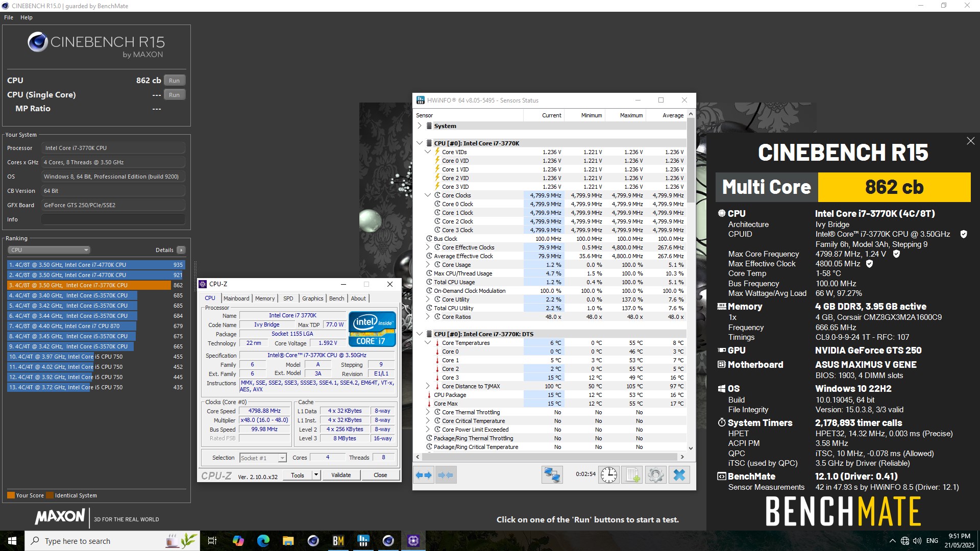This screenshot has width=980, height=551.
Task: Click the Cinebench R15 logo sphere
Action: 38,42
